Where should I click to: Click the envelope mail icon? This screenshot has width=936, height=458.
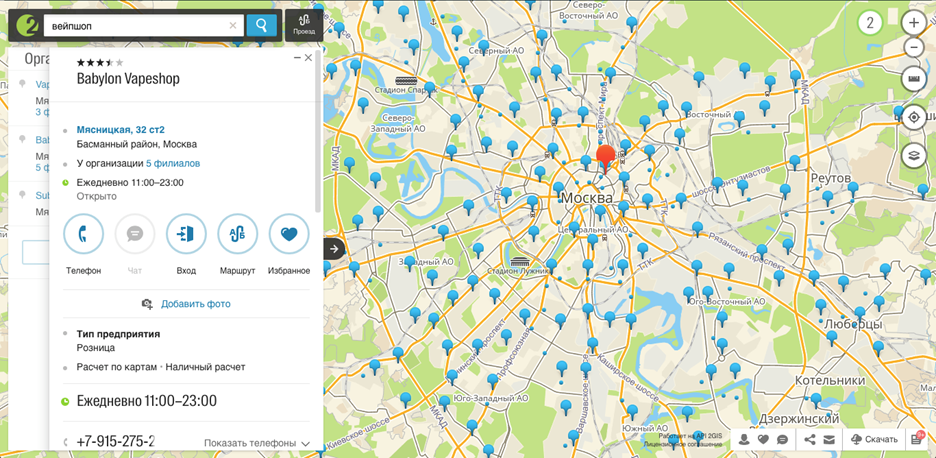pyautogui.click(x=829, y=440)
